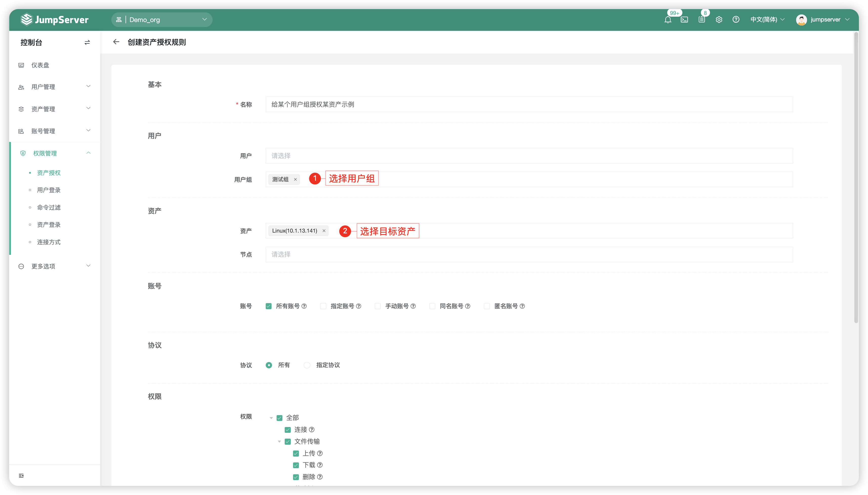Expand the 用户管理 sidebar menu

tap(54, 87)
